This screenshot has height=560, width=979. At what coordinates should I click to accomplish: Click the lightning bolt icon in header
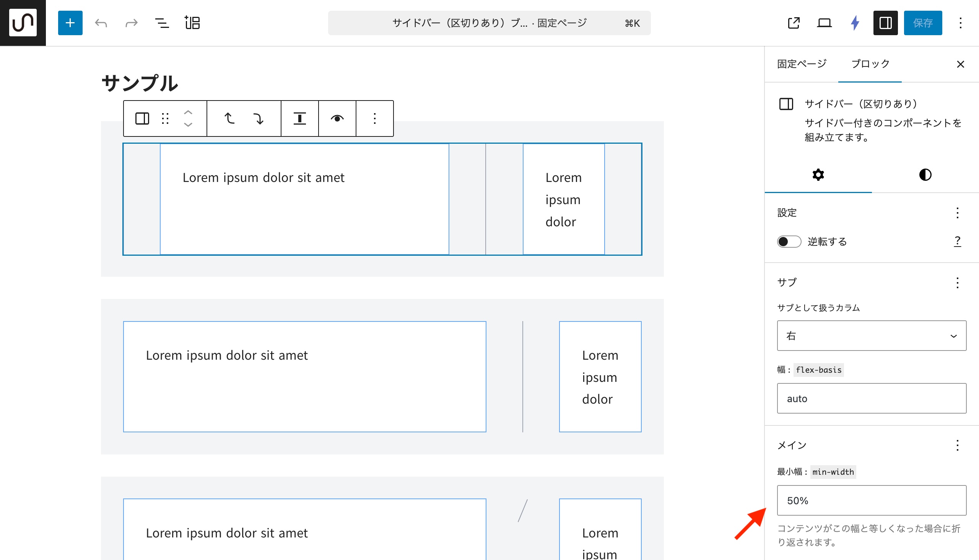click(855, 23)
